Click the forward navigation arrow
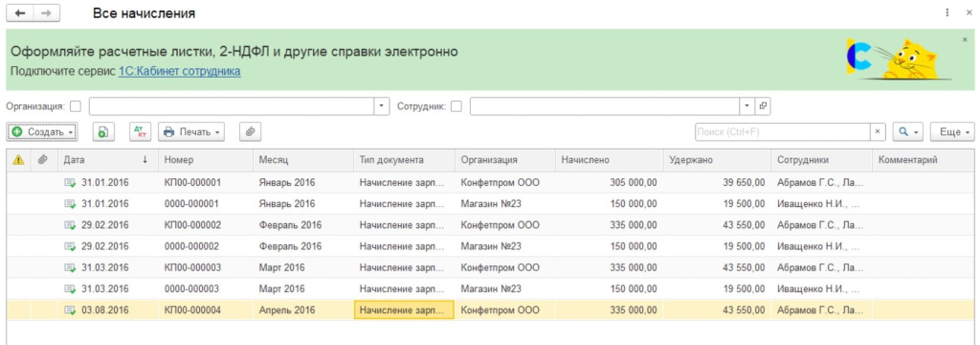 pyautogui.click(x=46, y=13)
